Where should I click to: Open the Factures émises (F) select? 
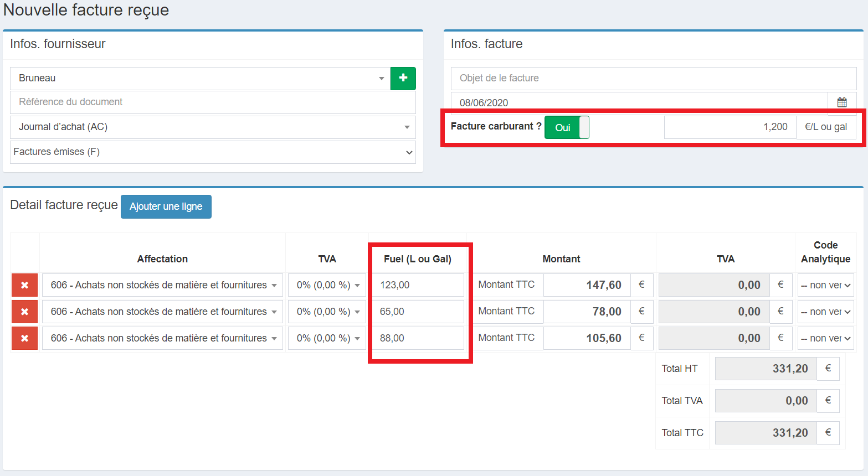click(x=213, y=152)
